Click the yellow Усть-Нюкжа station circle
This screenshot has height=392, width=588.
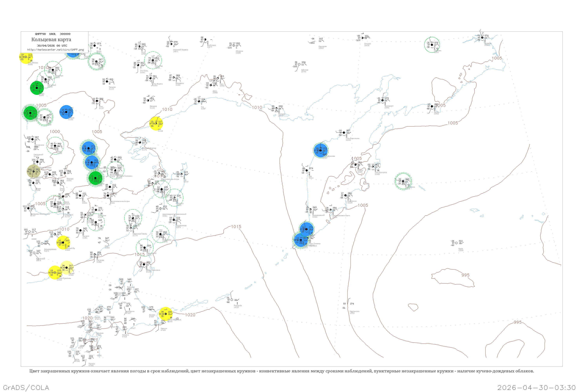point(26,57)
